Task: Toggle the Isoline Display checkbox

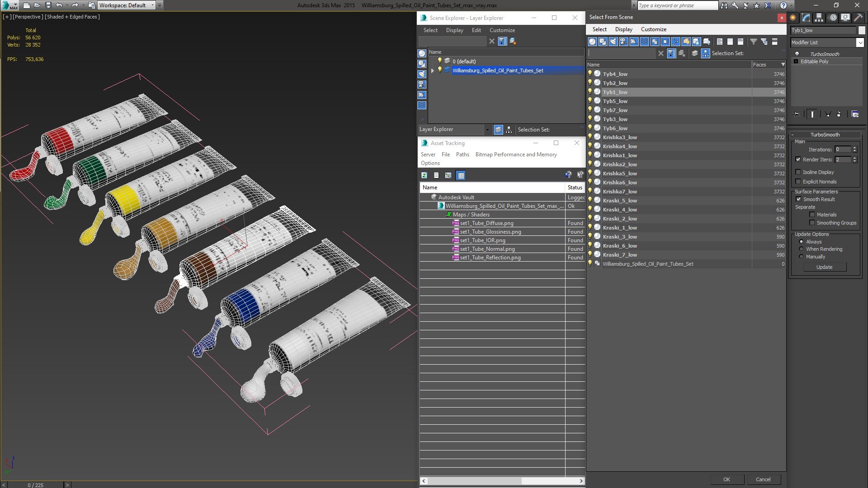Action: pos(798,172)
